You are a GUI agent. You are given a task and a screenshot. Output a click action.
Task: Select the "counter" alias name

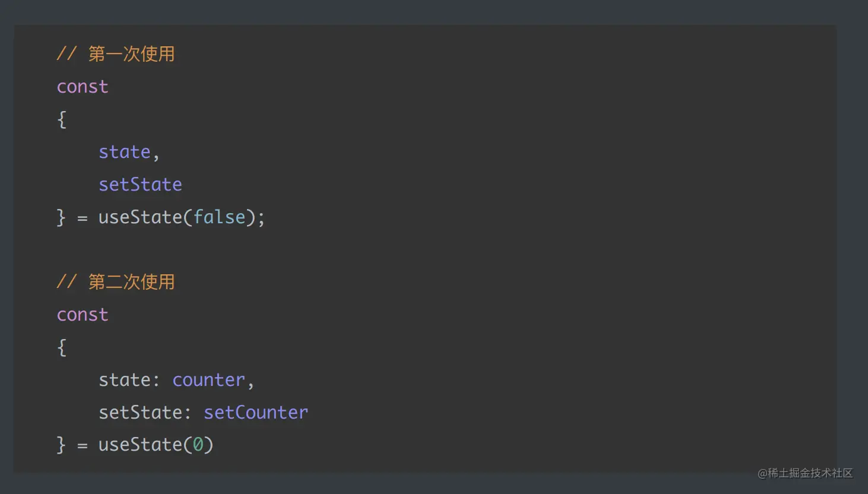click(x=208, y=380)
